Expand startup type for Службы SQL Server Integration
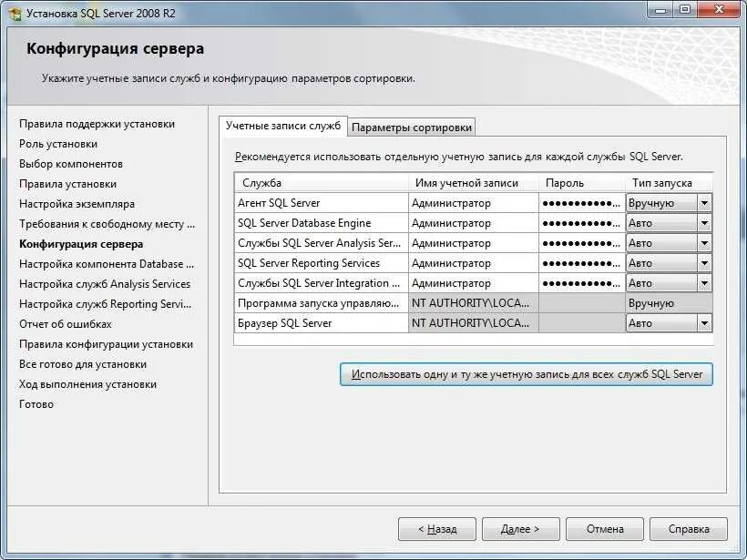Viewport: 747px width, 560px height. pyautogui.click(x=704, y=283)
